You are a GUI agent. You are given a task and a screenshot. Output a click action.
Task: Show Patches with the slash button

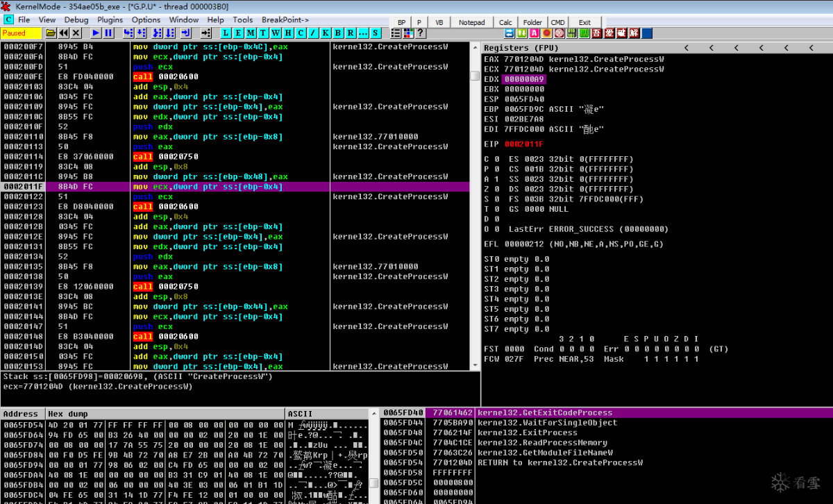pyautogui.click(x=313, y=33)
